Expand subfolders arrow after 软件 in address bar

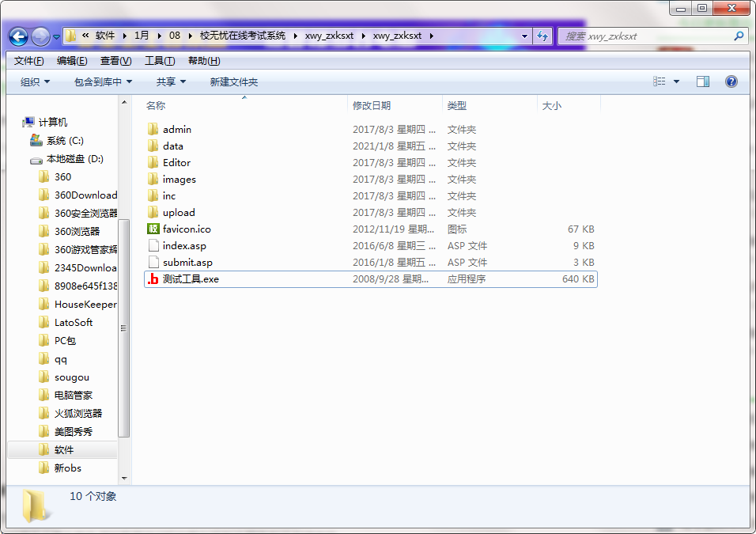coord(125,36)
